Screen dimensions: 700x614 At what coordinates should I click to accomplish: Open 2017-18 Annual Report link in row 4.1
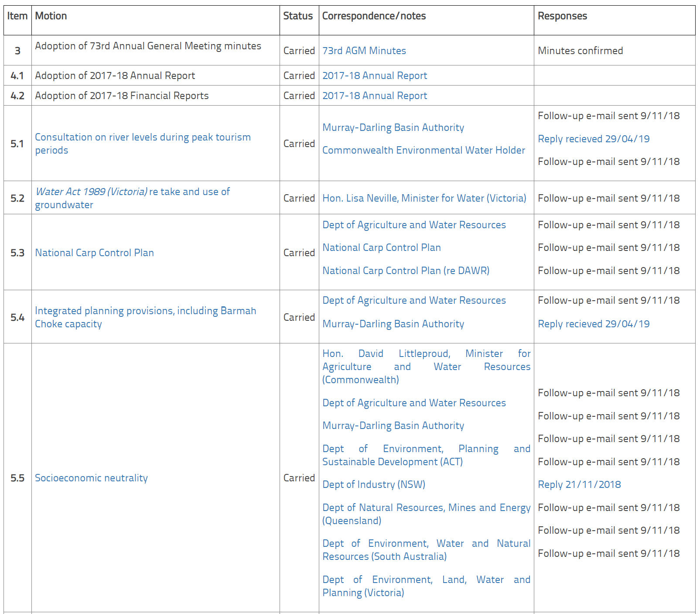coord(375,75)
